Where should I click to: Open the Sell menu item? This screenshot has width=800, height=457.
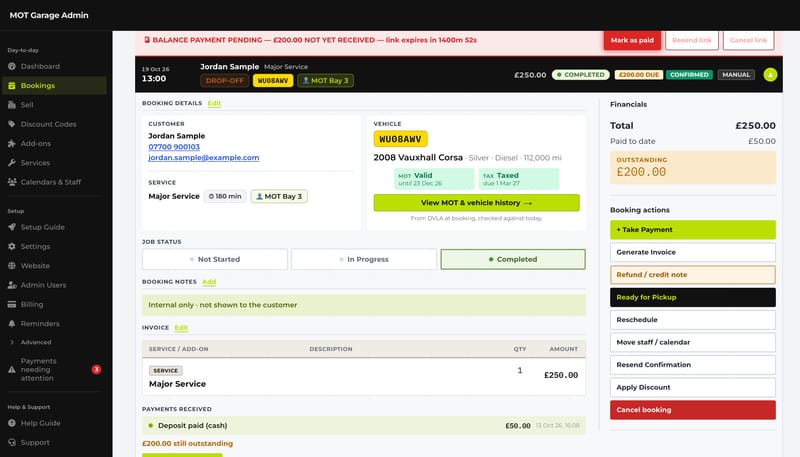click(54, 105)
